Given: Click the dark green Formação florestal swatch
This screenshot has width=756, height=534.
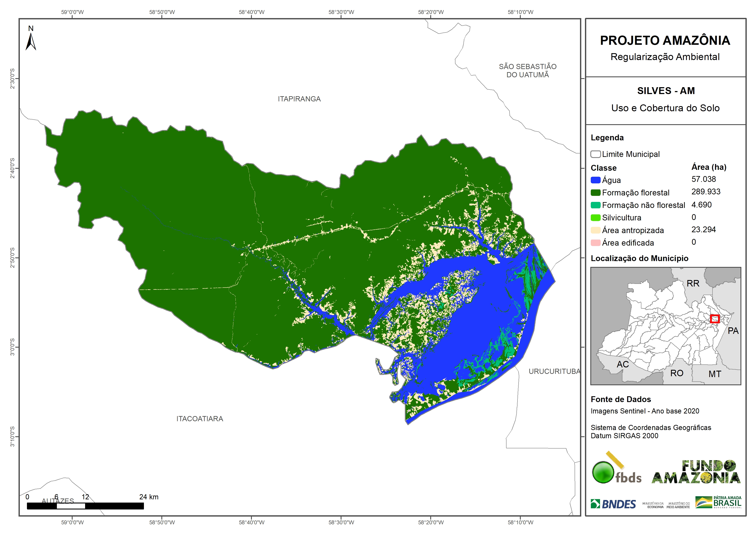Looking at the screenshot, I should [x=595, y=192].
